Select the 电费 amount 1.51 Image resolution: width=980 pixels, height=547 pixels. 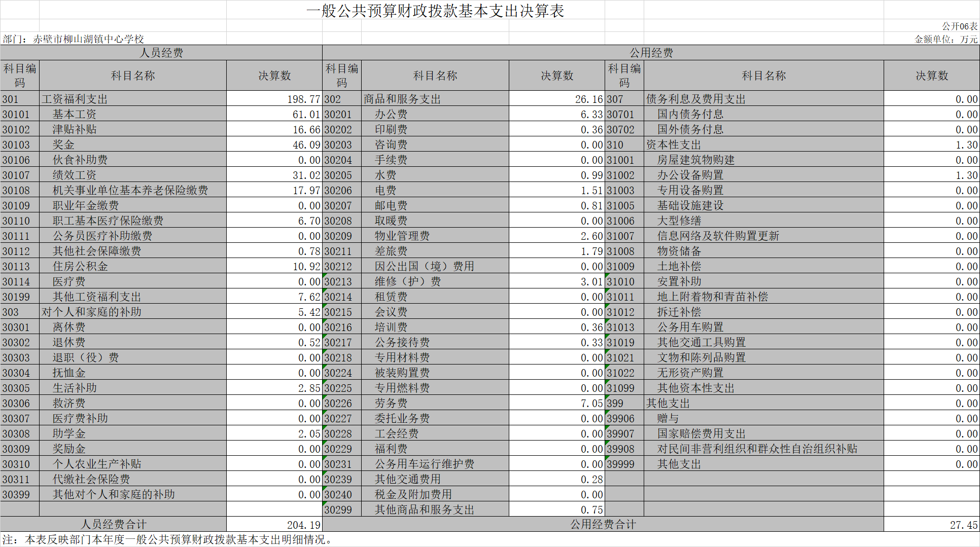557,190
